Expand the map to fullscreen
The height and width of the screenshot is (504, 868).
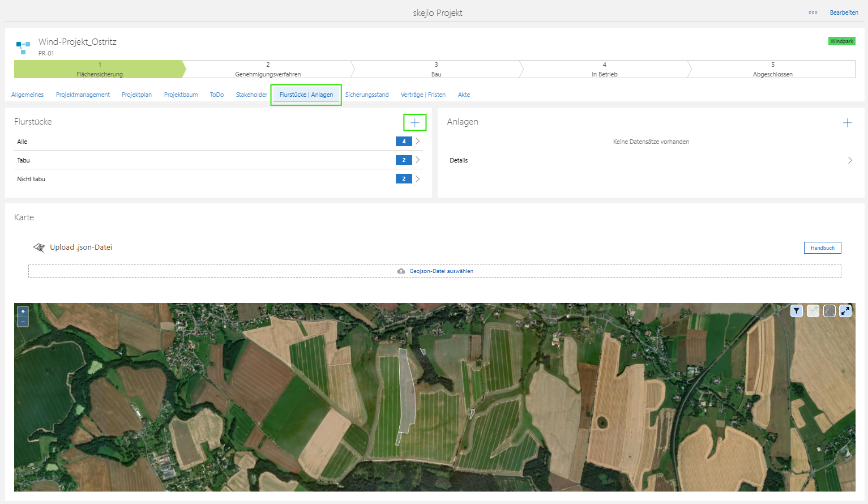[845, 310]
